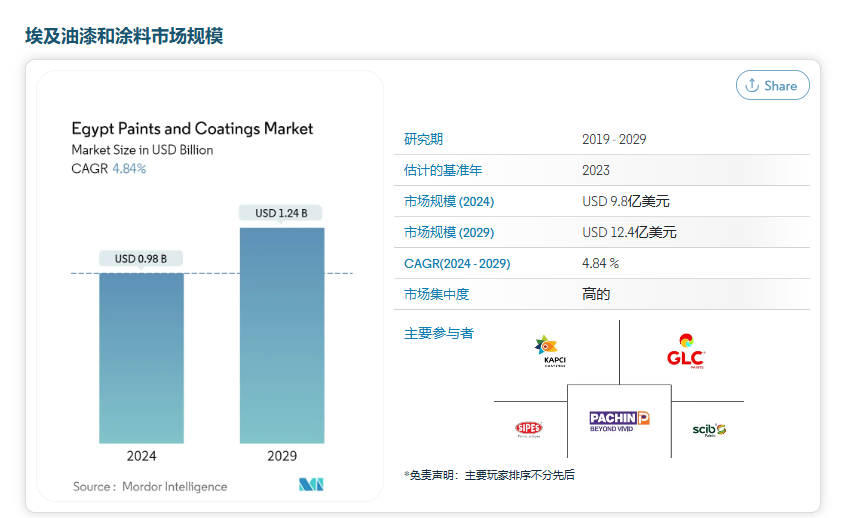The width and height of the screenshot is (862, 518).
Task: Click the Mordor Intelligence logo mark
Action: [x=311, y=484]
